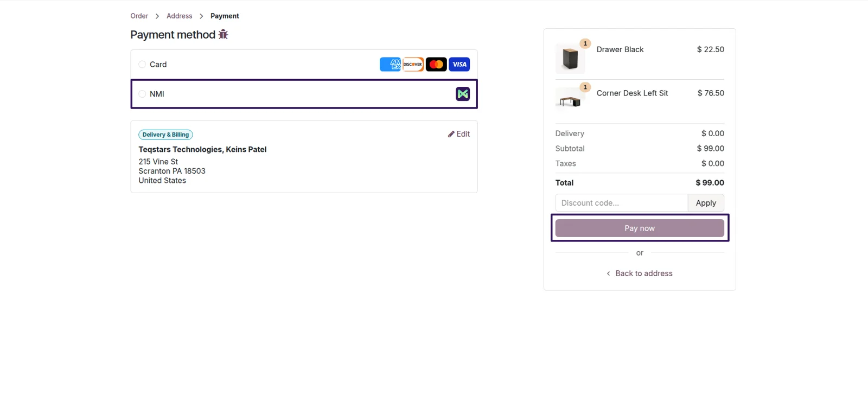This screenshot has width=868, height=407.
Task: Click the American Express card icon
Action: tap(390, 65)
